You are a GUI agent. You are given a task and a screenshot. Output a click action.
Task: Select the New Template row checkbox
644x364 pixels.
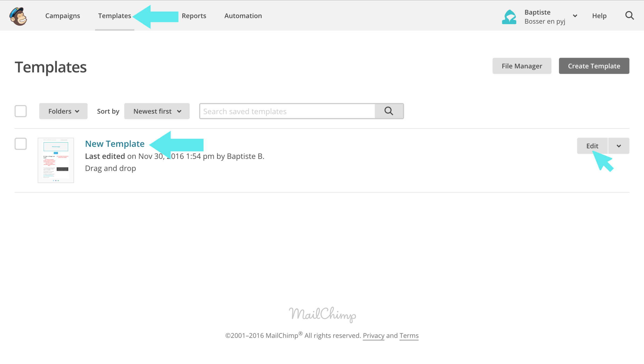(x=21, y=144)
